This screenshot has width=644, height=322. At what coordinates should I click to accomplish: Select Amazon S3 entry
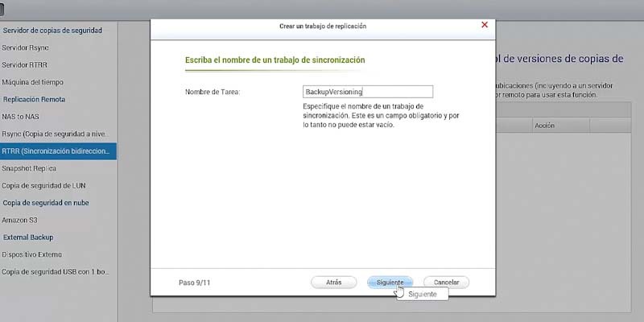click(x=19, y=220)
